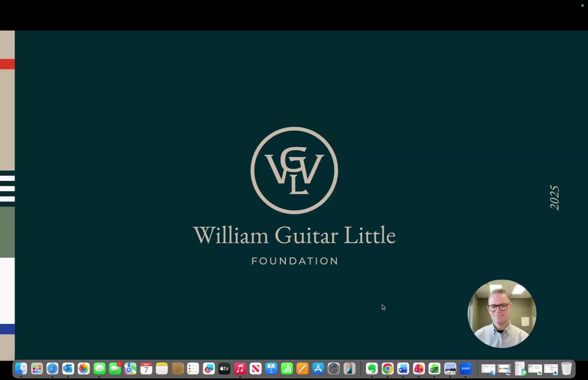
Task: Open the Apple TV app
Action: (x=224, y=369)
